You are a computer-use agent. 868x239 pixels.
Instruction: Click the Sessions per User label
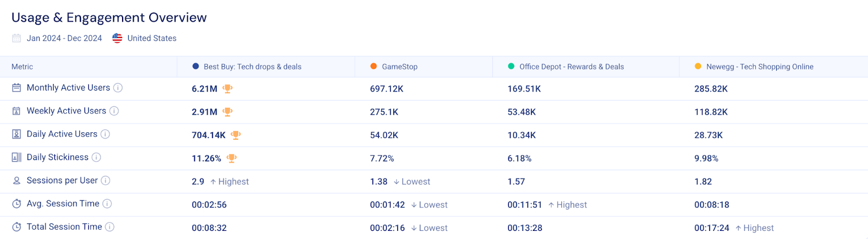(x=62, y=180)
